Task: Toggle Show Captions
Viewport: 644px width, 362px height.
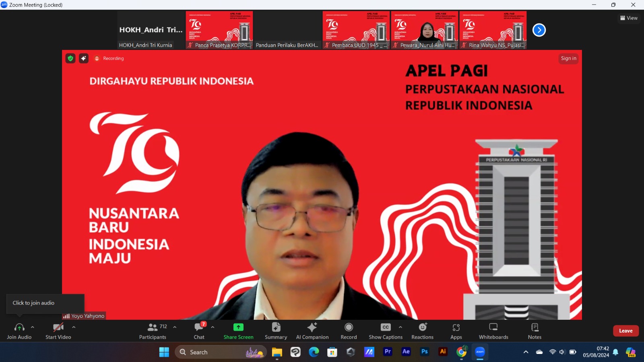Action: point(386,331)
